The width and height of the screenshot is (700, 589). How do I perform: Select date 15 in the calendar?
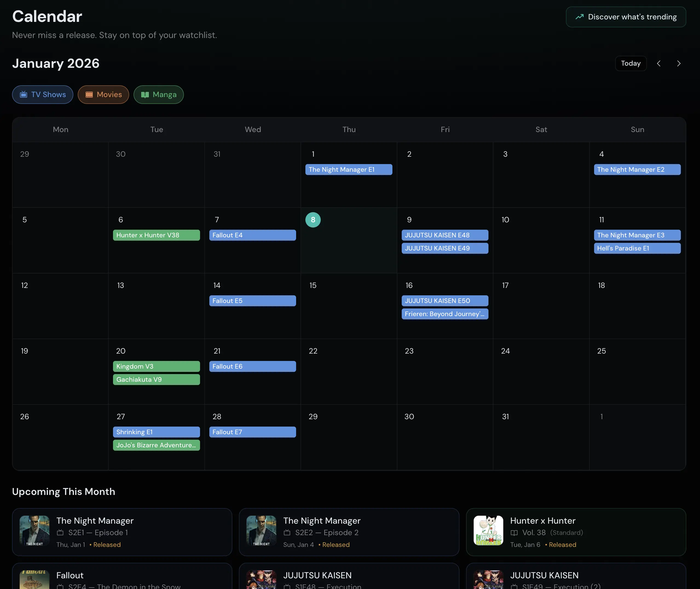[313, 285]
